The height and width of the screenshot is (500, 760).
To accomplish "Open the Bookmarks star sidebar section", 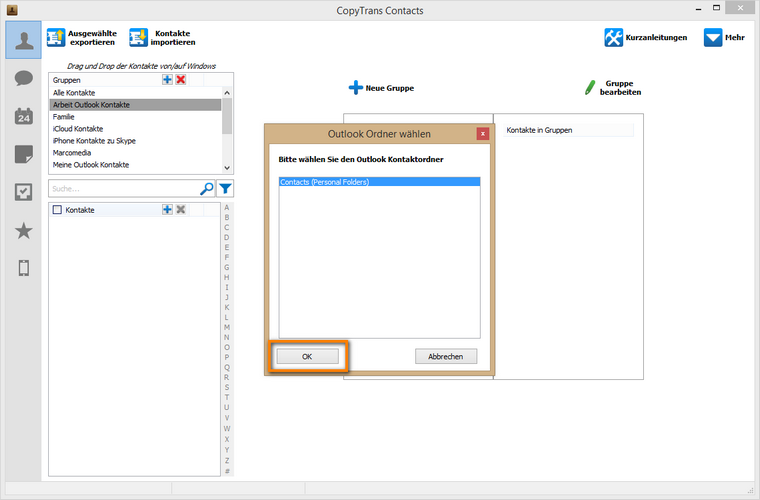I will point(24,231).
